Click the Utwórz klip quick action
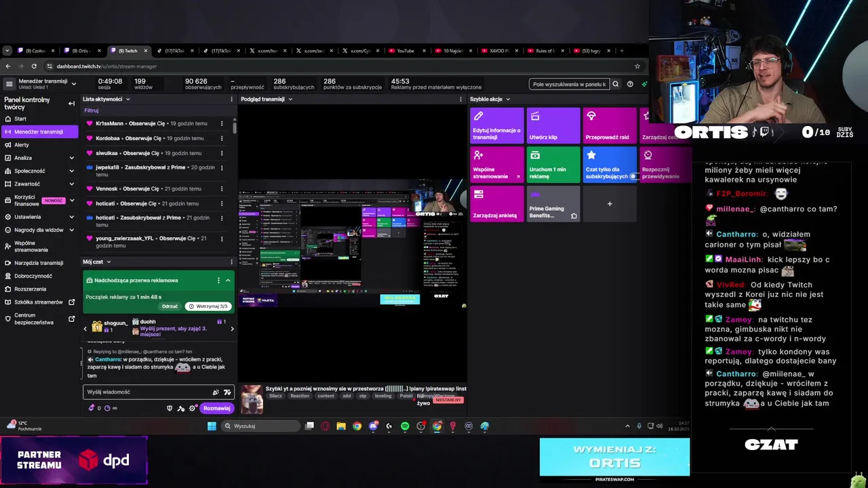Image resolution: width=868 pixels, height=488 pixels. coord(553,125)
